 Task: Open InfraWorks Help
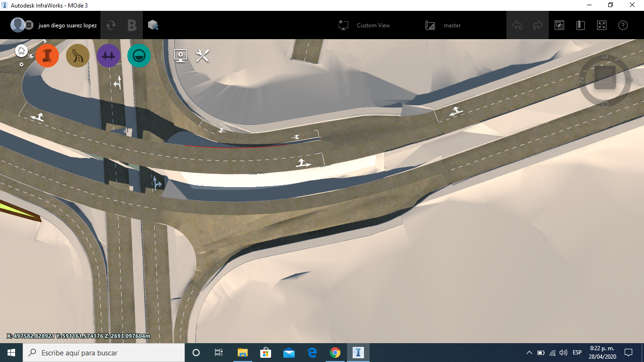623,25
